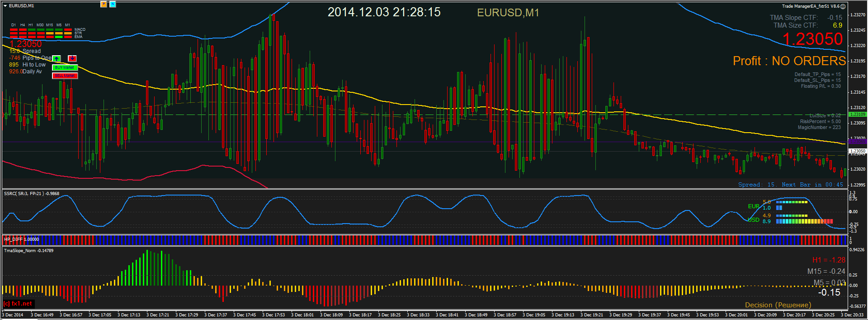Click the 1.23270 price scale label
The height and width of the screenshot is (320, 868).
coord(858,14)
